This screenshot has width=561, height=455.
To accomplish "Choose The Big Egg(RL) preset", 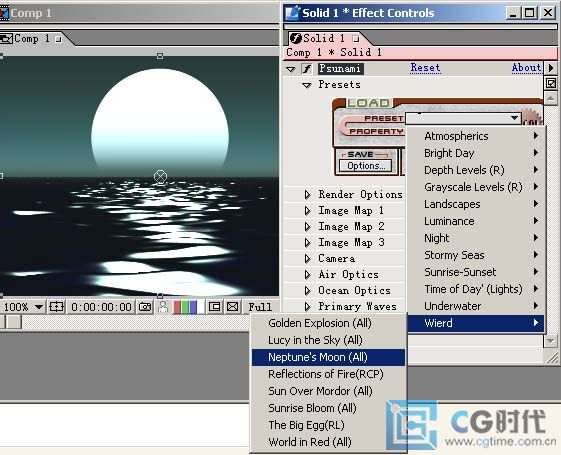I will (328, 425).
